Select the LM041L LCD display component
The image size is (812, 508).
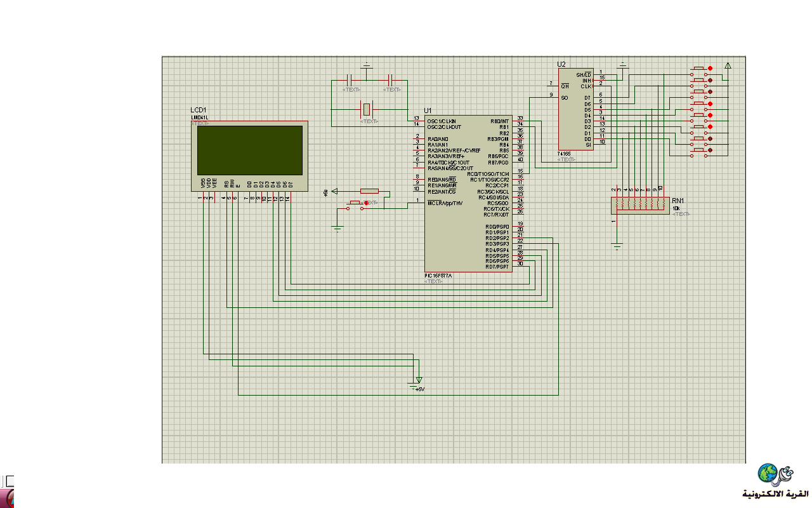[250, 156]
